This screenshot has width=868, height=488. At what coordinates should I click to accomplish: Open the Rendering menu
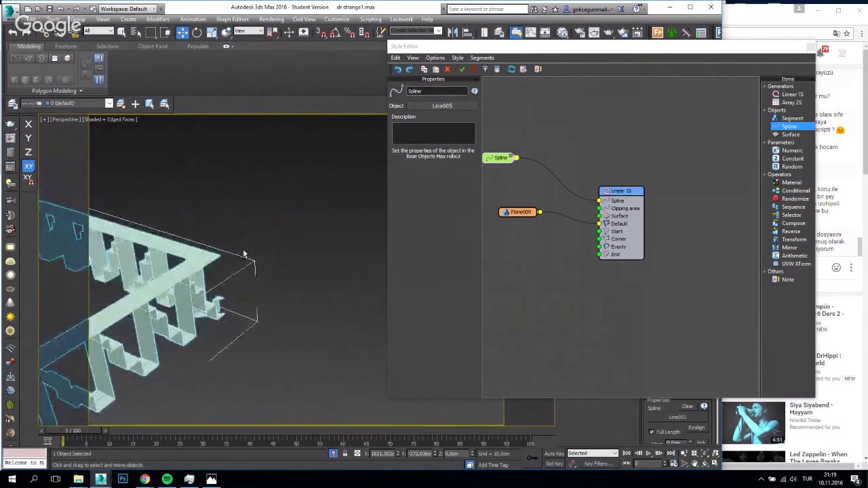[x=271, y=19]
